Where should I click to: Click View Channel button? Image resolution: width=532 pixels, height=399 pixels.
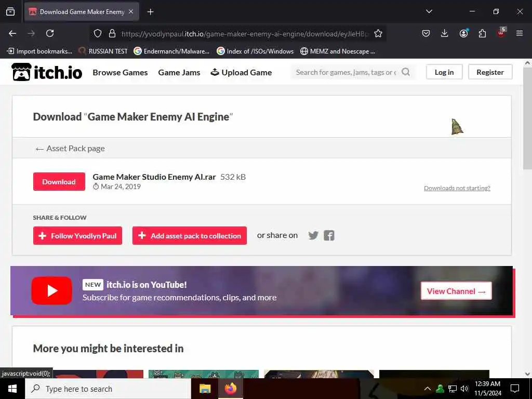pos(456,291)
